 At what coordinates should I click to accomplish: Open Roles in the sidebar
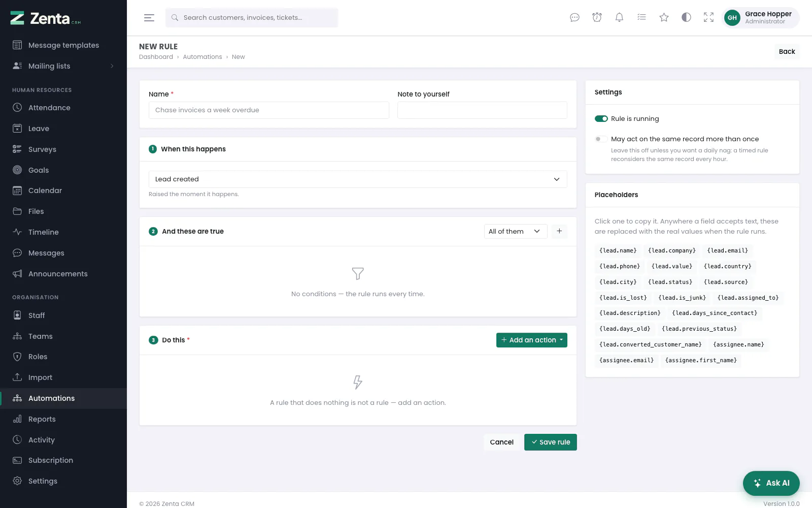(63, 357)
